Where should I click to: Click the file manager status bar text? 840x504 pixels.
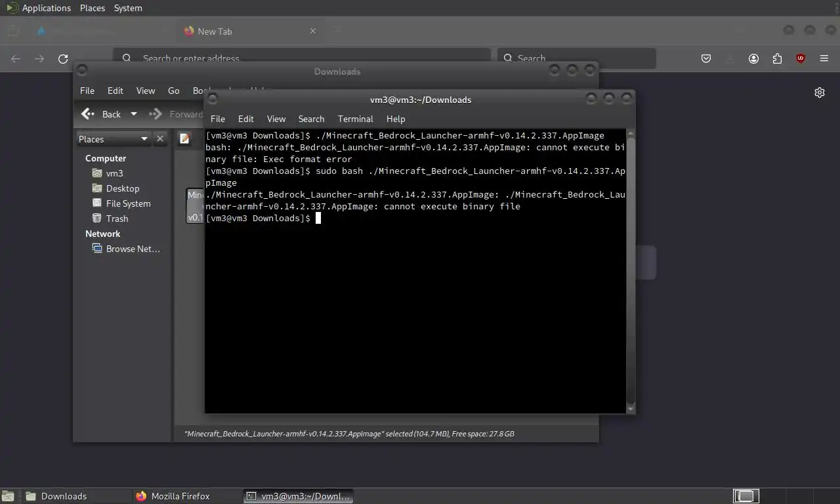pos(349,434)
